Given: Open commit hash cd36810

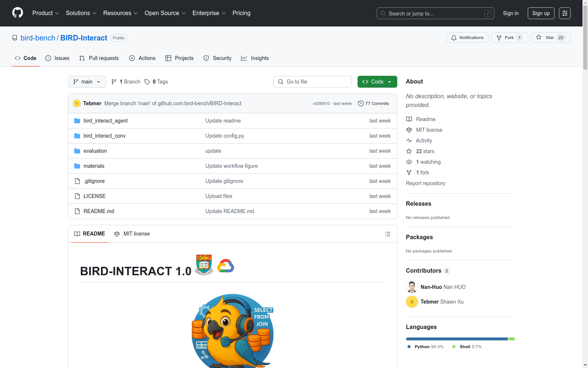Looking at the screenshot, I should [x=321, y=103].
